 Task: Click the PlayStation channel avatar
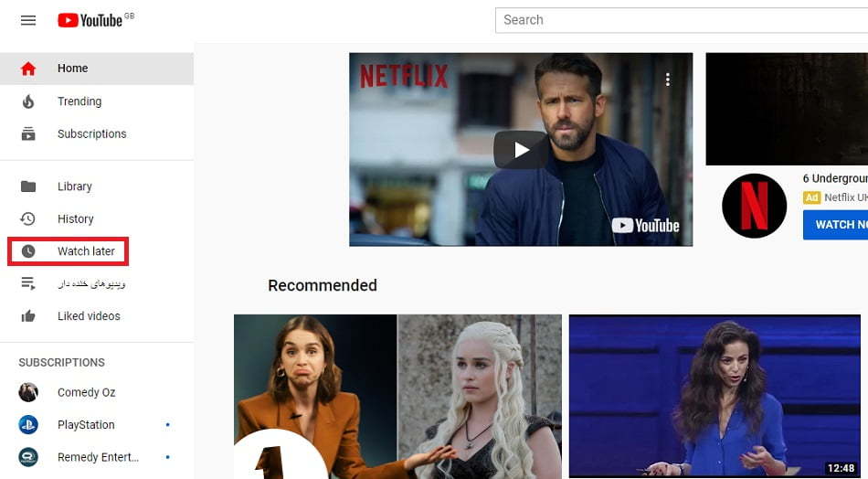click(x=28, y=425)
